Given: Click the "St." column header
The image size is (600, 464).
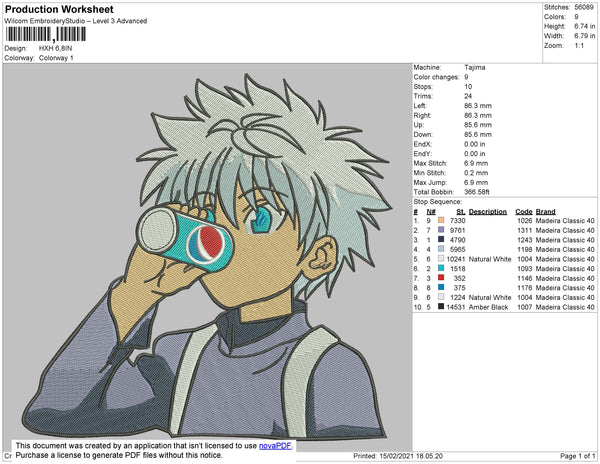Looking at the screenshot, I should coord(461,212).
